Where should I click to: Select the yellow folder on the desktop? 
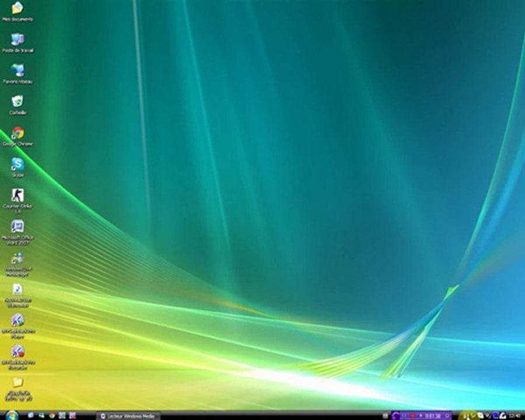coord(17,388)
